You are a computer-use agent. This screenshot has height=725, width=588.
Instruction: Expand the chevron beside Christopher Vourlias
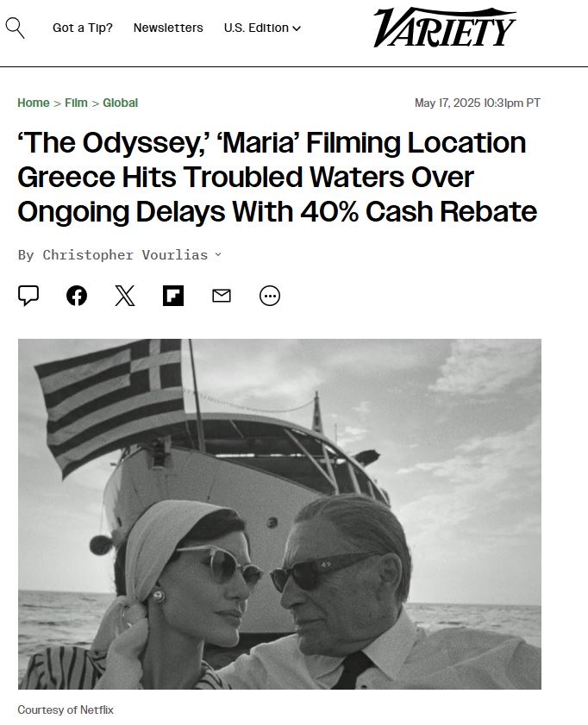[218, 254]
